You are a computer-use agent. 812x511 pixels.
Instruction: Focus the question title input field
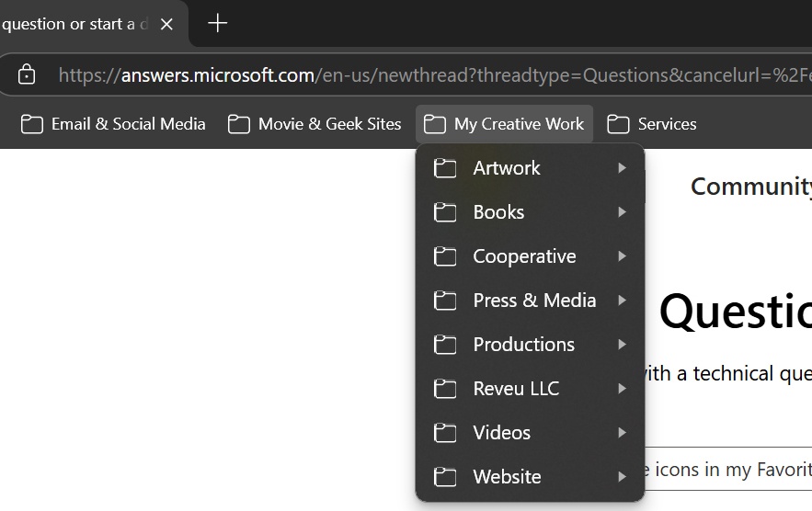coord(728,469)
